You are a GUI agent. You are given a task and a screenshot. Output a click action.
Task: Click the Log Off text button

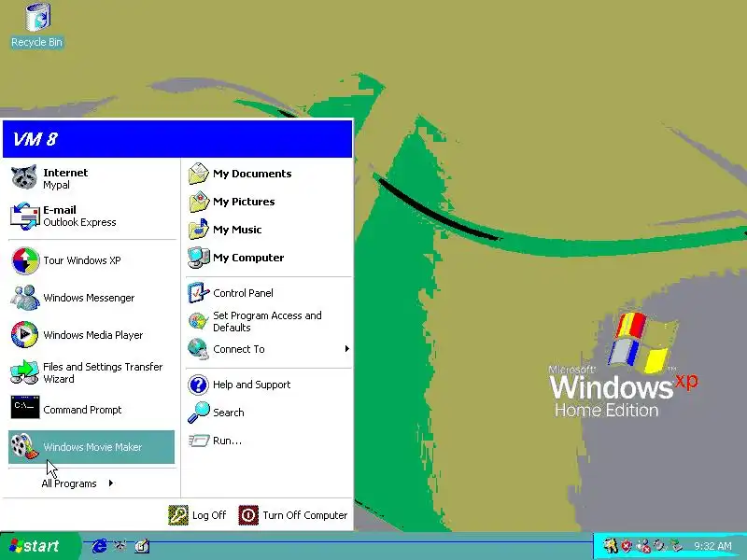pyautogui.click(x=209, y=515)
